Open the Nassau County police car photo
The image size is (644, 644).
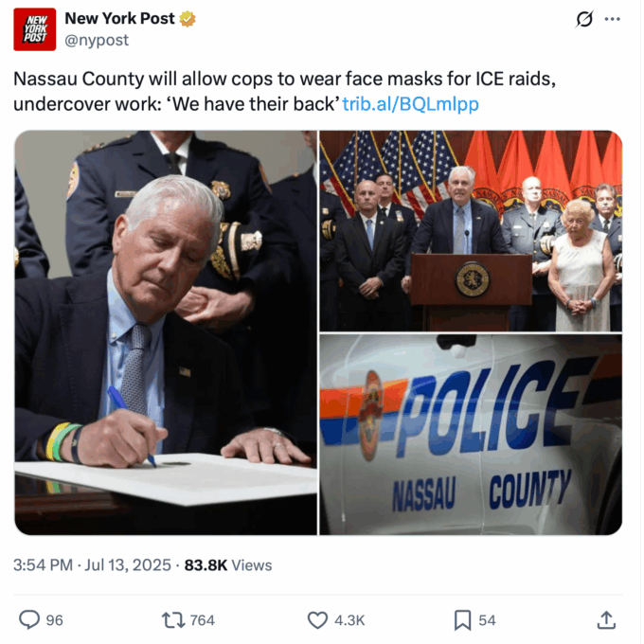click(471, 435)
